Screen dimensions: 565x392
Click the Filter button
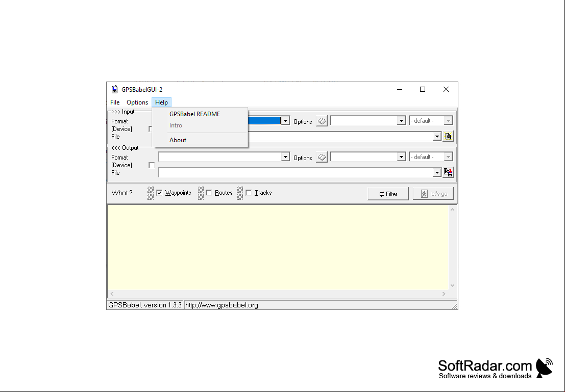pos(388,194)
